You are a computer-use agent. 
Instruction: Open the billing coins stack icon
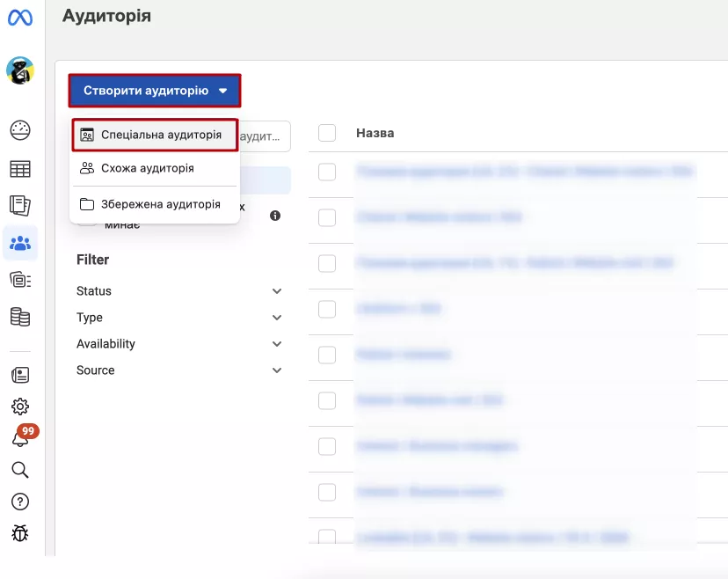pyautogui.click(x=20, y=317)
